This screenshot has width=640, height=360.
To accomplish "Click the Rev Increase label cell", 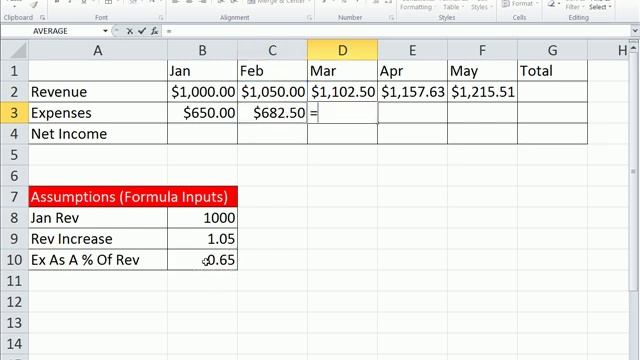I will (x=98, y=239).
